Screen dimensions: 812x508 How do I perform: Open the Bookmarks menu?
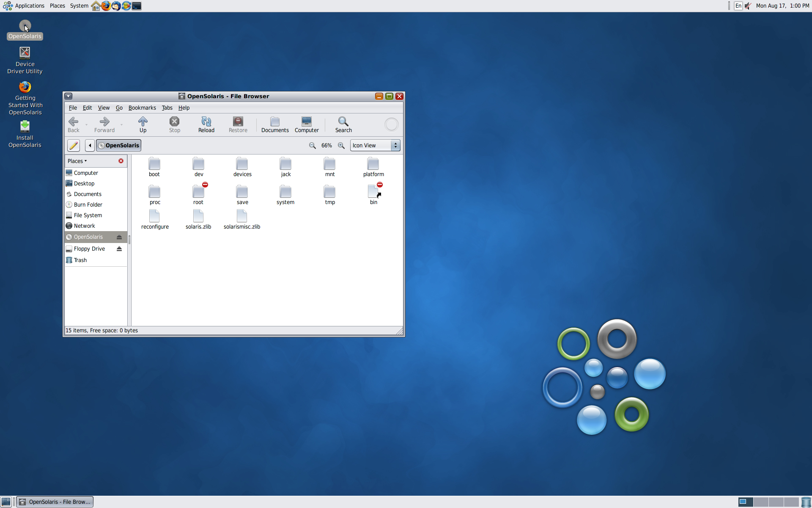[x=142, y=108]
